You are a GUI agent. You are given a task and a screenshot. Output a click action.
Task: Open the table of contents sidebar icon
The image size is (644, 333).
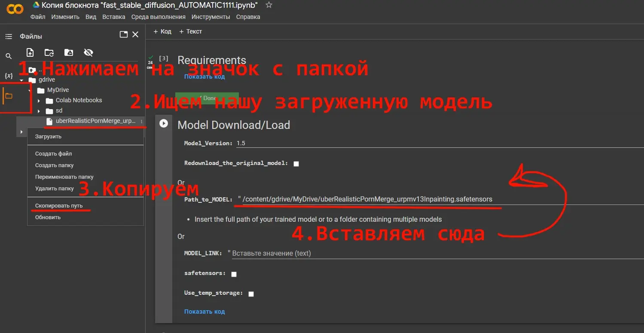9,37
